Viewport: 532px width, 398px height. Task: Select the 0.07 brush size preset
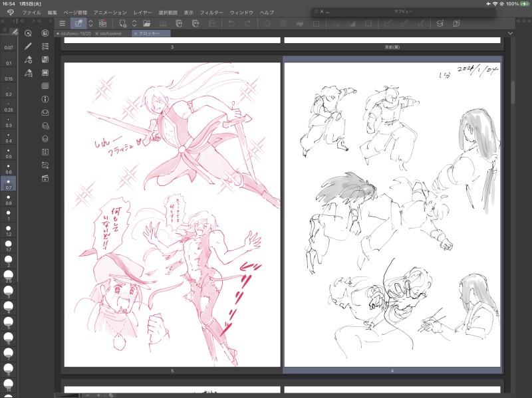9,45
